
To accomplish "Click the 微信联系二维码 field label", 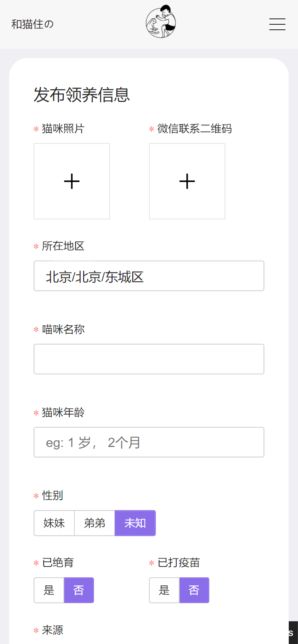I will [x=194, y=129].
